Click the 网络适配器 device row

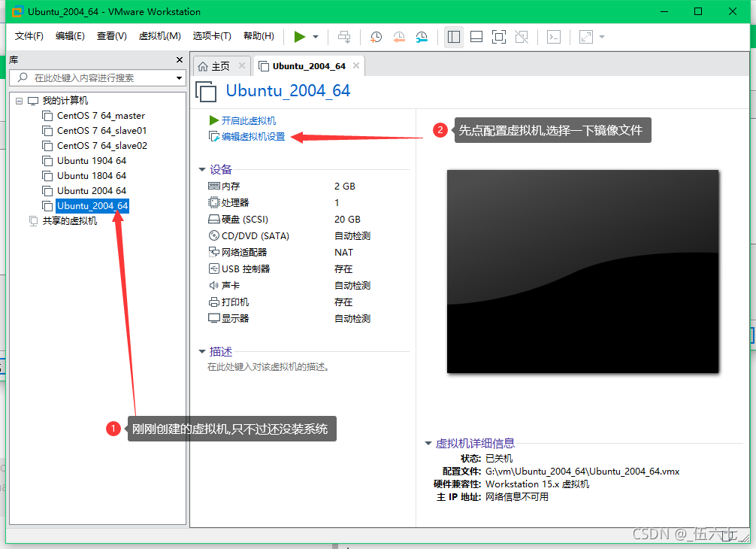[x=289, y=252]
